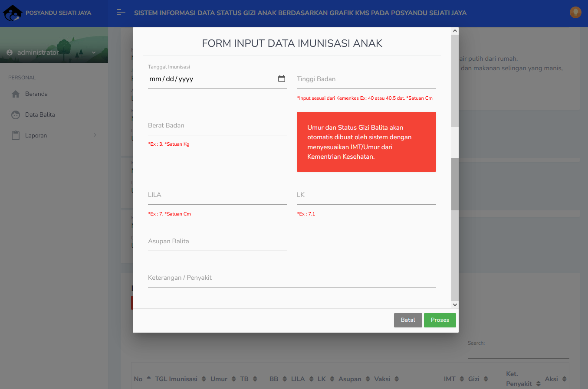Go to Beranda menu item

click(x=36, y=94)
